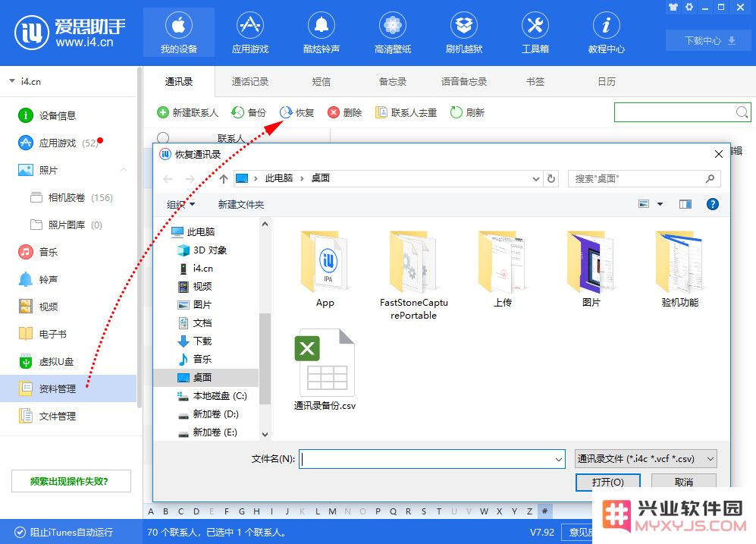Switch to the 通讯录 tab
Screen dimensions: 756x544
pyautogui.click(x=179, y=81)
